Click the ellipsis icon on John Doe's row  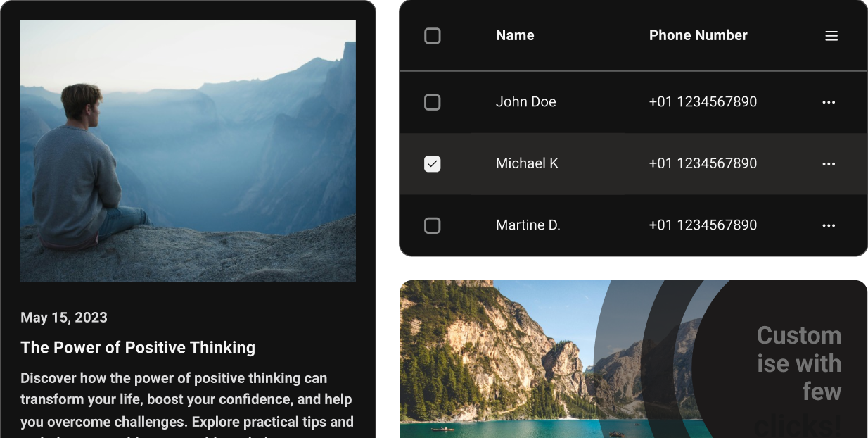click(829, 101)
